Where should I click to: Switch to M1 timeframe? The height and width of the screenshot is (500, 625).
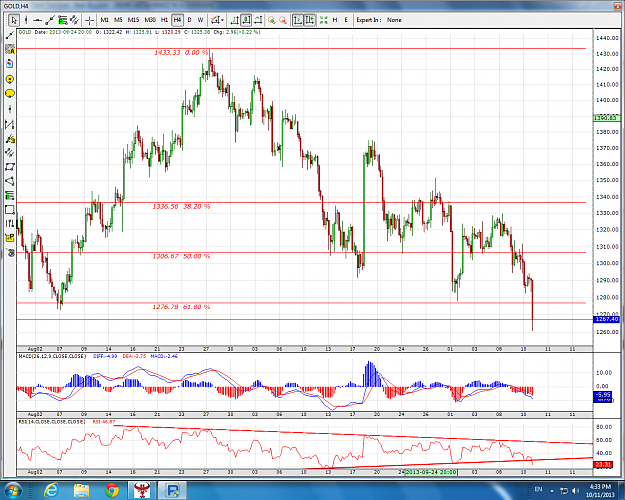104,20
